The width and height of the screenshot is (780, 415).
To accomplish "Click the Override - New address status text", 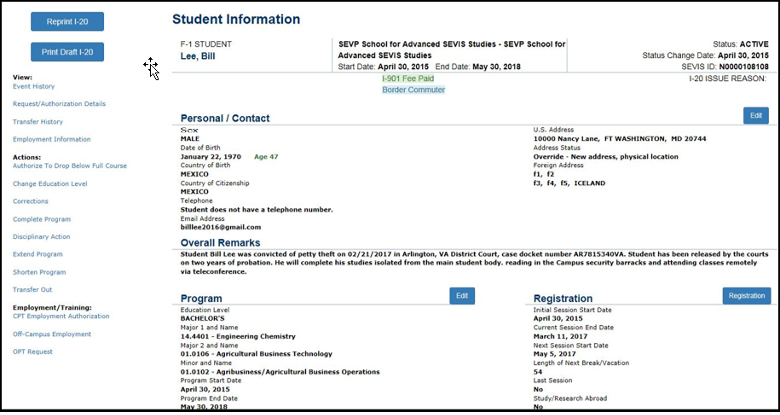I will coord(605,157).
